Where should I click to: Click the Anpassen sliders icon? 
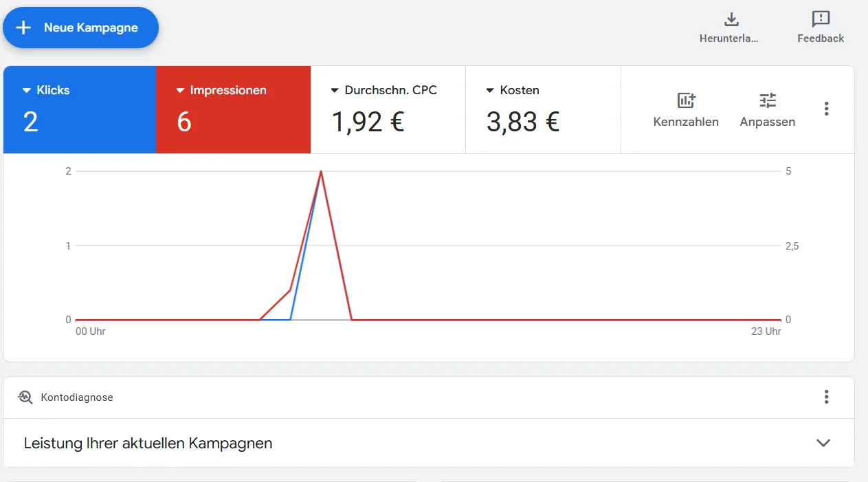coord(767,100)
